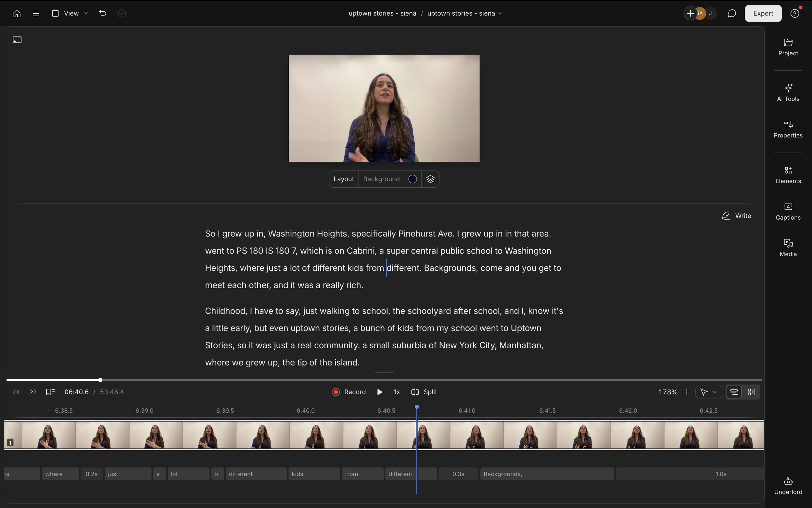Viewport: 812px width, 508px height.
Task: Toggle the Write mode
Action: (736, 216)
